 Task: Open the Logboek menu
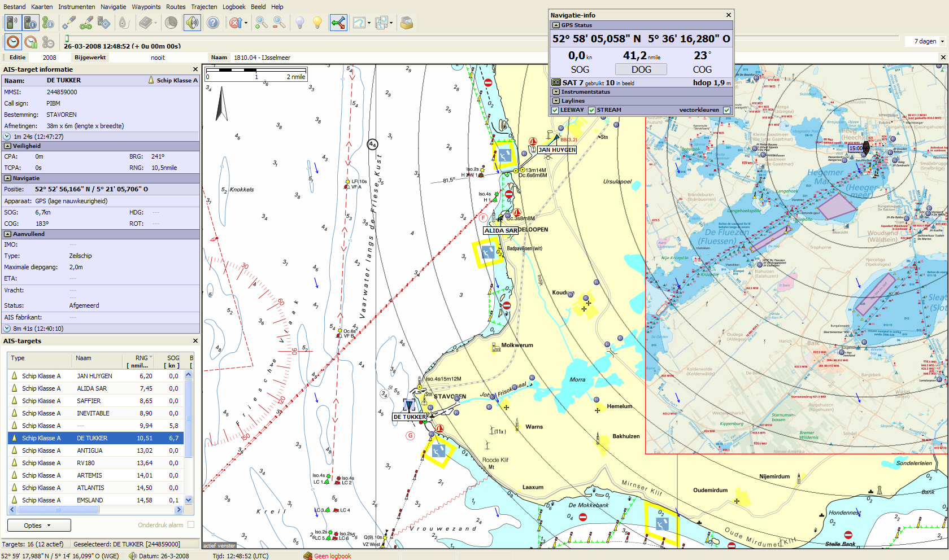click(x=234, y=7)
